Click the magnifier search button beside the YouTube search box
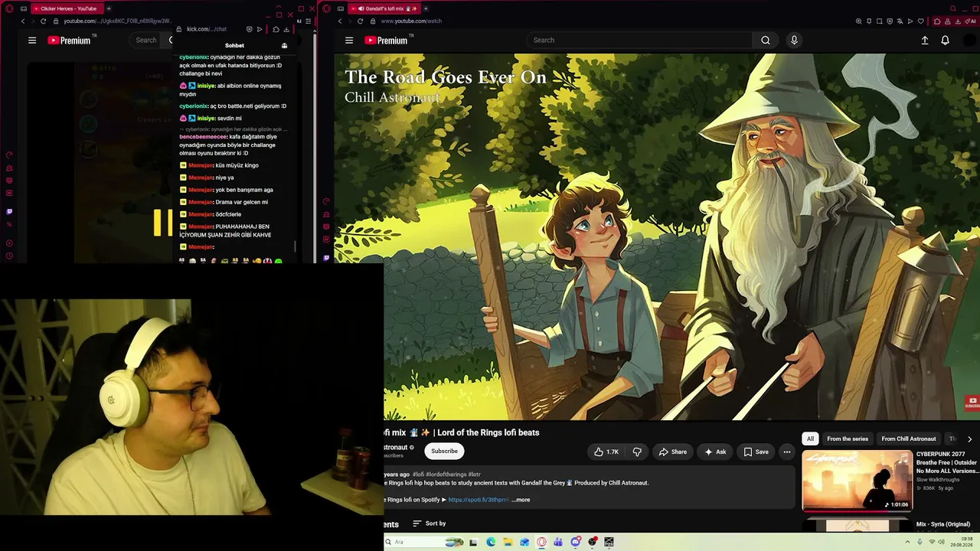This screenshot has width=980, height=551. coord(766,41)
